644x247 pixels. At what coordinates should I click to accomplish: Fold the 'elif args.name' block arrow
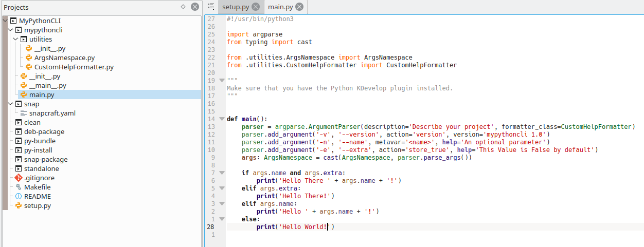(x=221, y=204)
